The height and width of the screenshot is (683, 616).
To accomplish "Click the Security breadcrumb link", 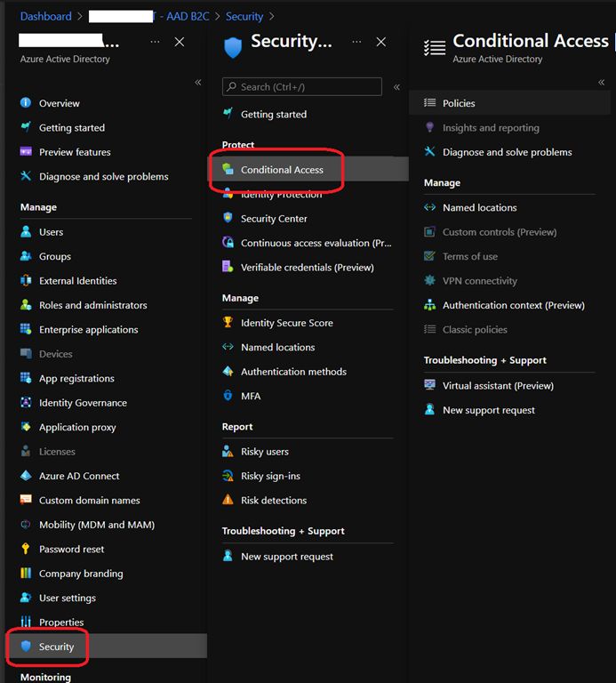I will tap(244, 17).
